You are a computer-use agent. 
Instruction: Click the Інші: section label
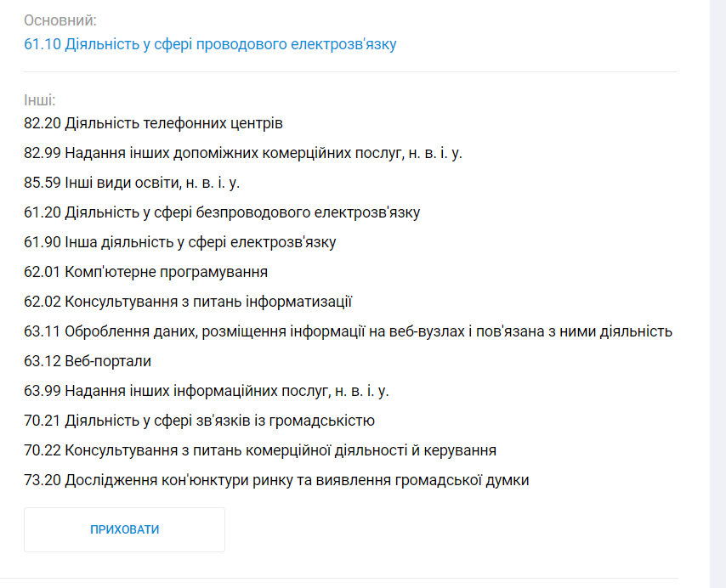point(40,100)
